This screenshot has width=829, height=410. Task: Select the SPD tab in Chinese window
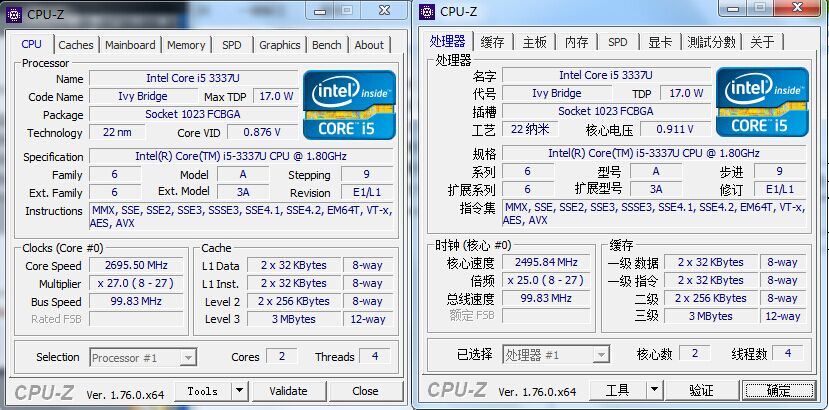point(618,42)
